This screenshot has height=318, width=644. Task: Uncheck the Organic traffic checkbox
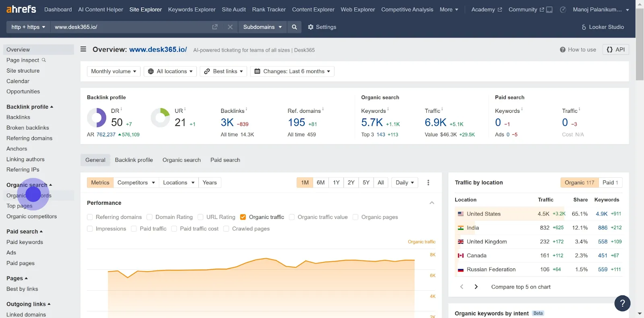(243, 217)
